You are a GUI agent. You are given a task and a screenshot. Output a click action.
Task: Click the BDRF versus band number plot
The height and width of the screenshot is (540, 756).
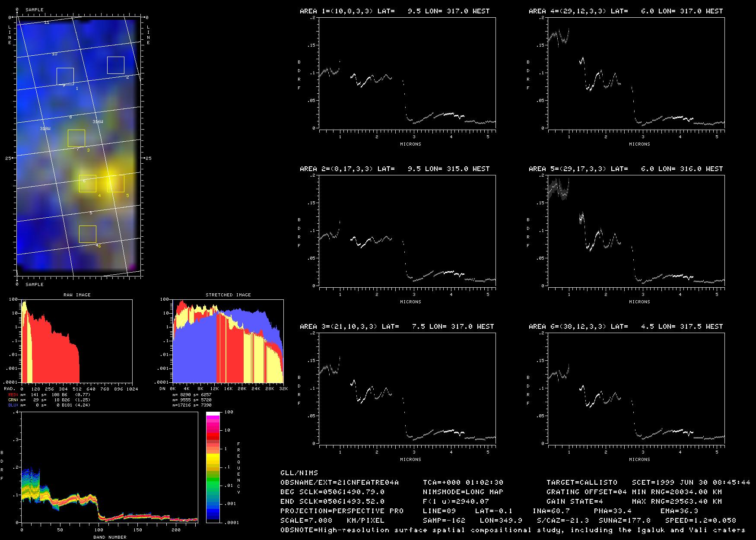click(x=109, y=467)
